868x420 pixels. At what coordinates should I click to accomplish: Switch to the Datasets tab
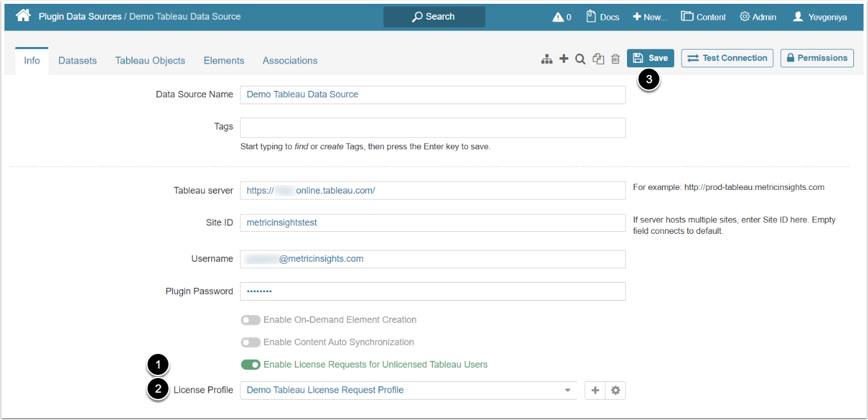(78, 60)
